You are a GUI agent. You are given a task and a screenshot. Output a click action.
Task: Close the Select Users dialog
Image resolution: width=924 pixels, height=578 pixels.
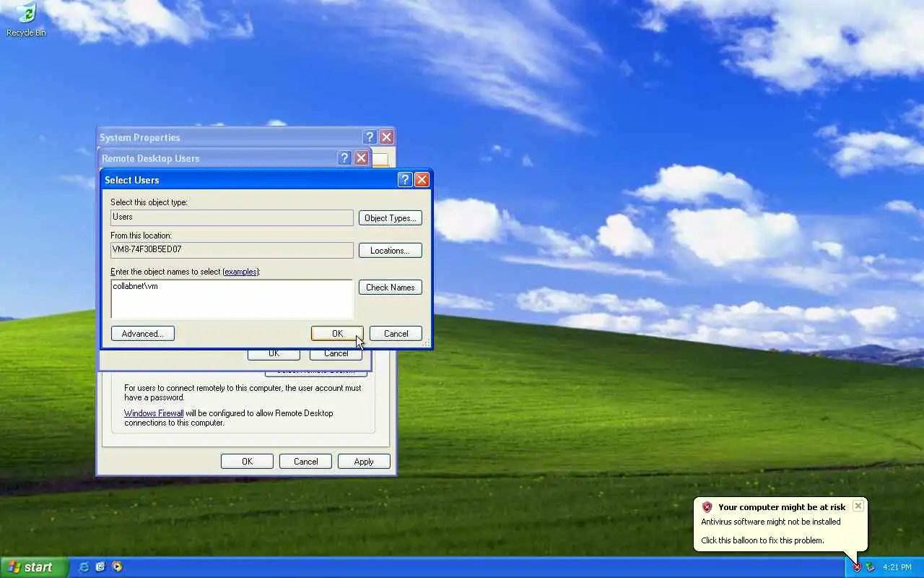pos(422,180)
